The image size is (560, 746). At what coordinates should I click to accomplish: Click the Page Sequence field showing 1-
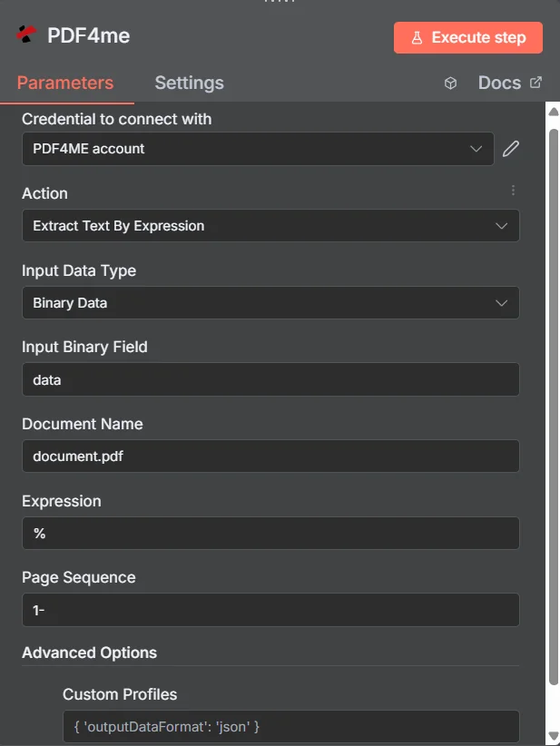tap(270, 610)
